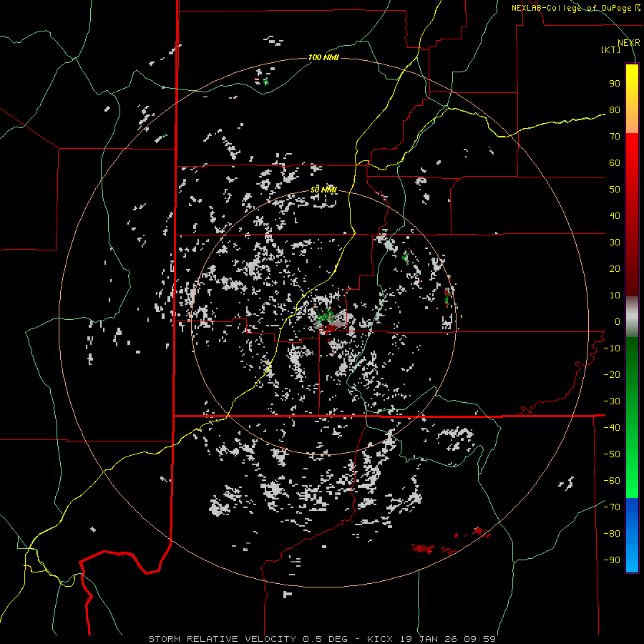
Task: Click the "-60" scale value
Action: pyautogui.click(x=612, y=481)
